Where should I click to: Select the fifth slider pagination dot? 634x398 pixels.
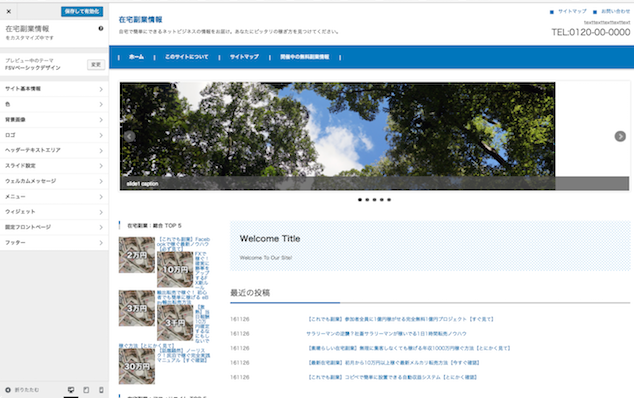pyautogui.click(x=389, y=200)
